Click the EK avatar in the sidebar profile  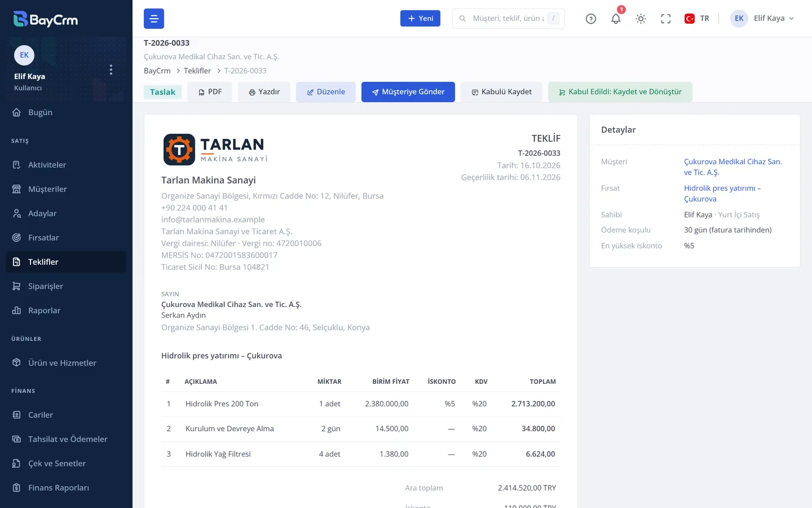click(x=24, y=55)
